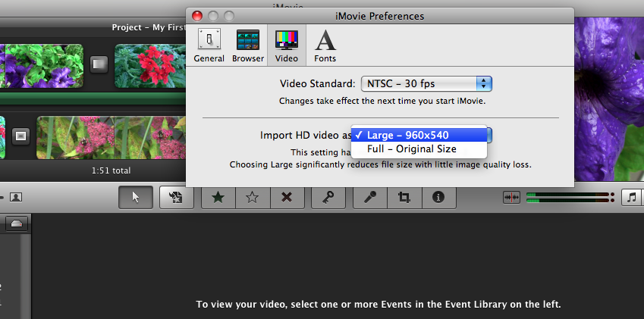Click the hard drive icon in Event Library
Image resolution: width=644 pixels, height=319 pixels.
point(17,224)
